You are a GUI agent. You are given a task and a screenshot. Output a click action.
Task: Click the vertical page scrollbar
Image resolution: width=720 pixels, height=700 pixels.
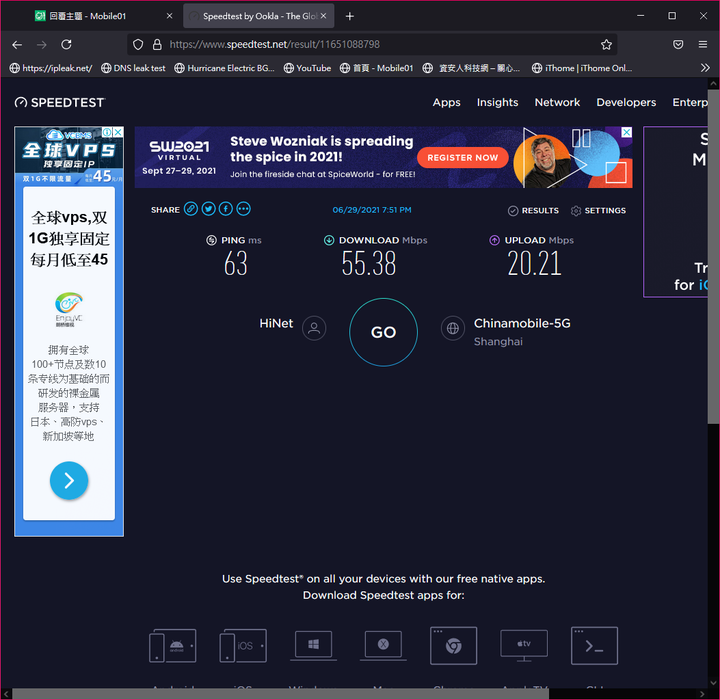tap(713, 257)
